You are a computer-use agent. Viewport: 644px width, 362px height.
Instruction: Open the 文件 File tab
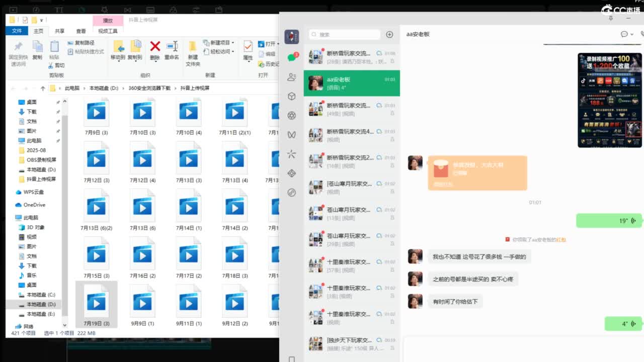17,31
